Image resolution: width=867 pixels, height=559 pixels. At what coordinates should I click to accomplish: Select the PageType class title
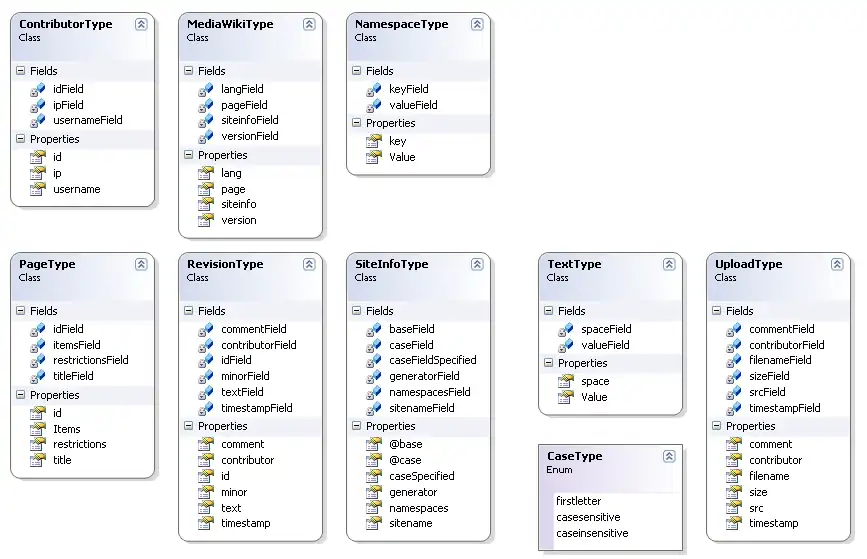(47, 264)
